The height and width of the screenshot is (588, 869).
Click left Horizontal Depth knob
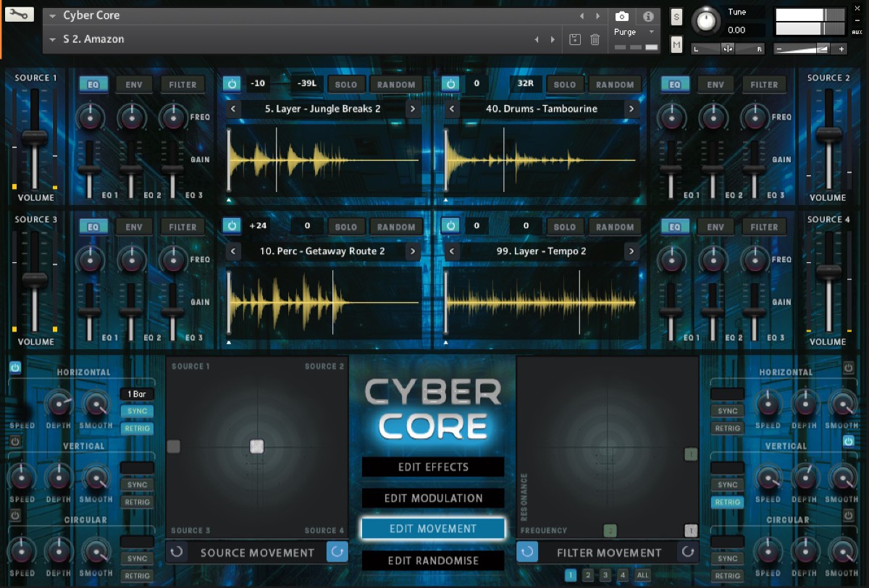pos(59,404)
